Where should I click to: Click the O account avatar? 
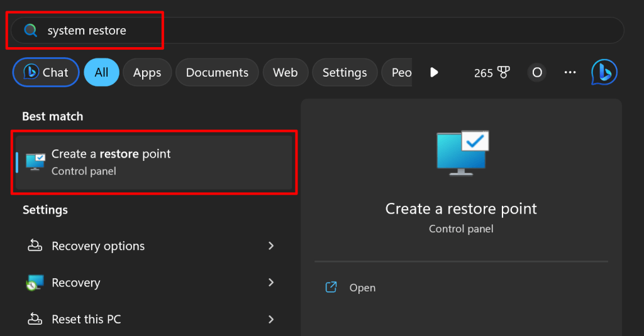pos(537,73)
